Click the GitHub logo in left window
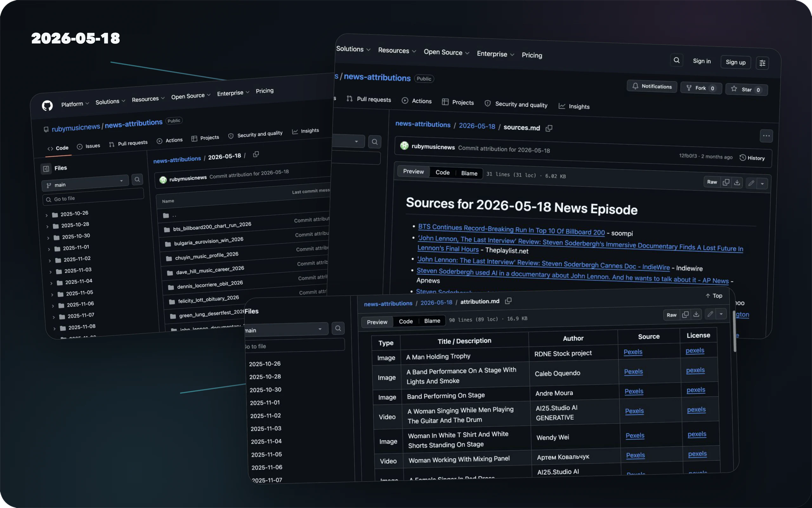 pos(47,106)
